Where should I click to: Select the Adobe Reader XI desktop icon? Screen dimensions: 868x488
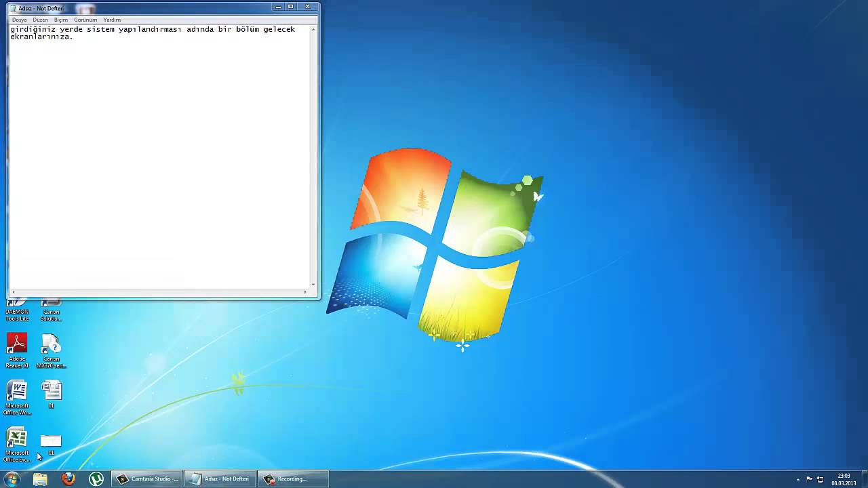point(17,351)
